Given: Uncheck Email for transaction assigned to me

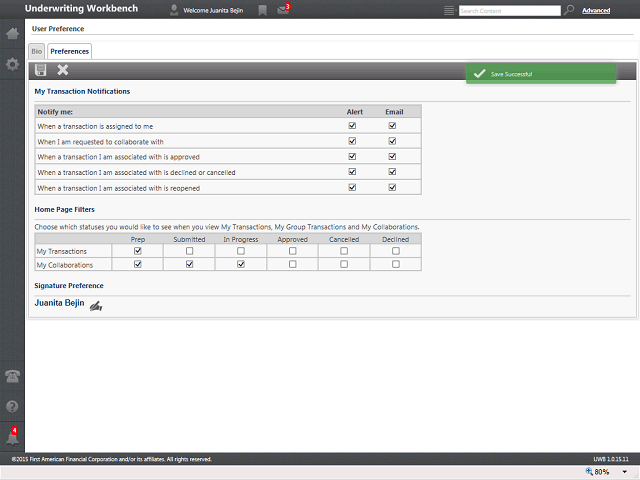Looking at the screenshot, I should 392,126.
